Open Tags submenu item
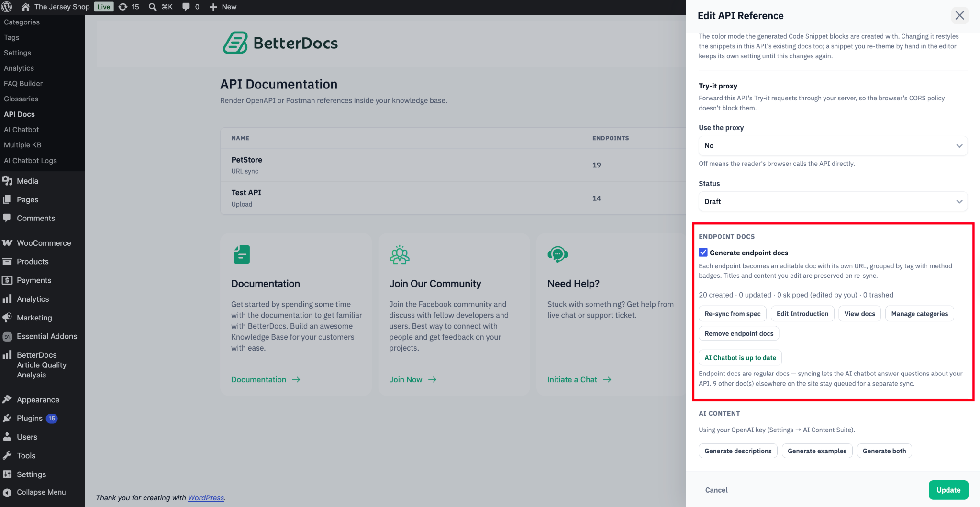The height and width of the screenshot is (507, 980). click(11, 37)
